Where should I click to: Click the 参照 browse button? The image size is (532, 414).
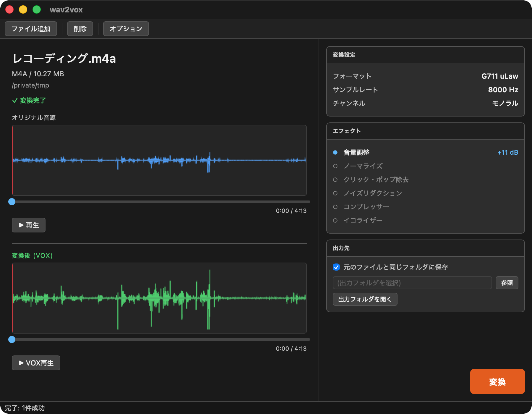coord(507,283)
